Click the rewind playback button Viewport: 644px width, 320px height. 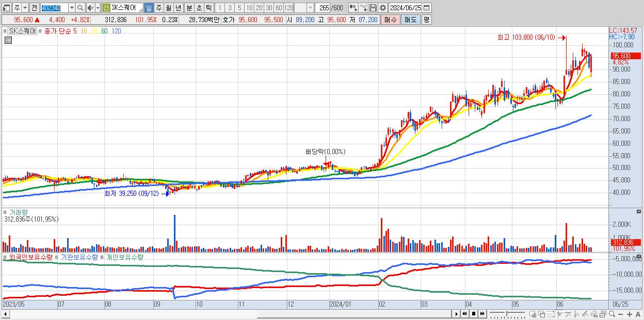[465, 314]
